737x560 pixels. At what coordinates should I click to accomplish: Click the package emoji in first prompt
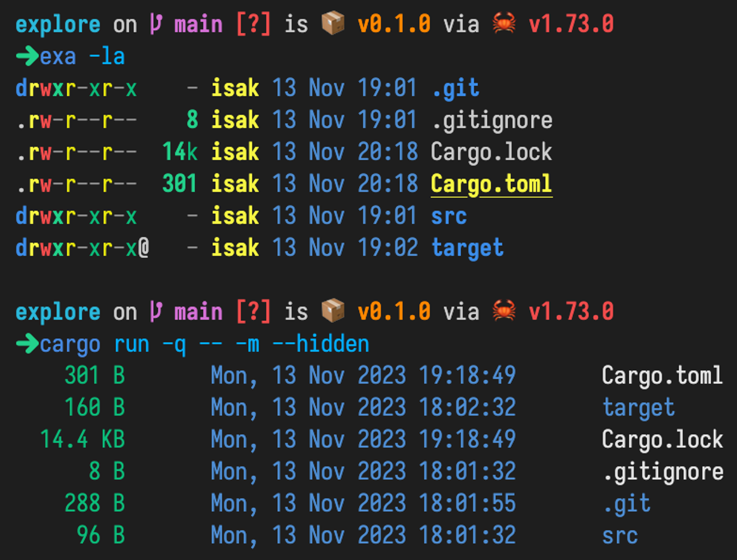[333, 23]
